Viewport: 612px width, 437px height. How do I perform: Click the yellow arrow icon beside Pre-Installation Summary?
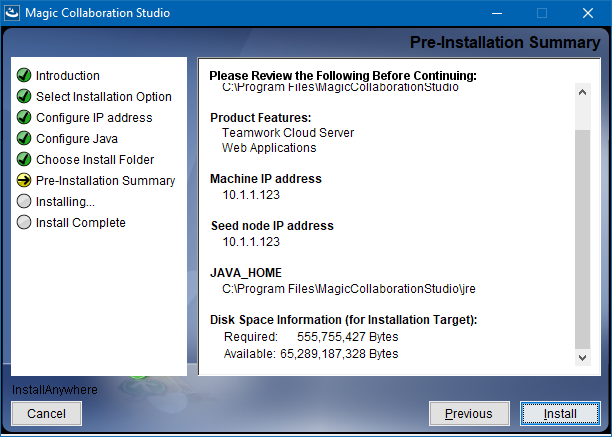24,181
